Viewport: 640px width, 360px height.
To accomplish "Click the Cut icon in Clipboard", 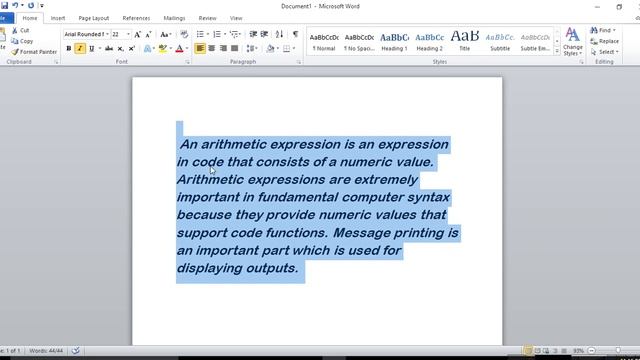I will 15,31.
